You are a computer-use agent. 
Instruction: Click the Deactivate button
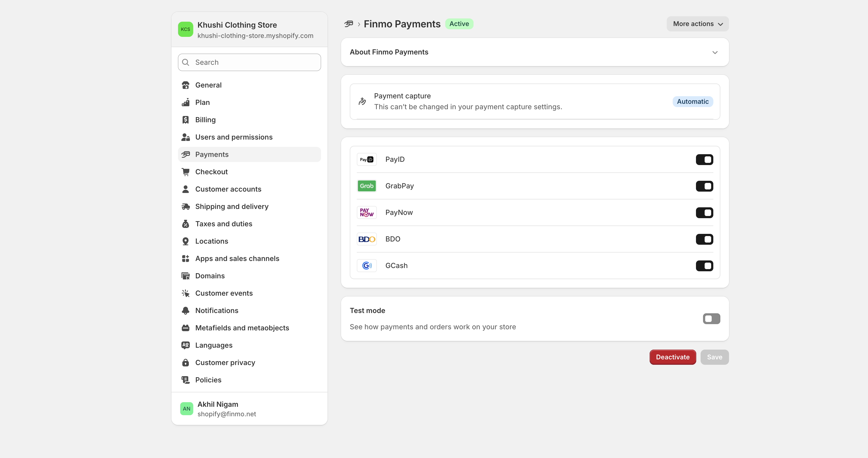[673, 357]
